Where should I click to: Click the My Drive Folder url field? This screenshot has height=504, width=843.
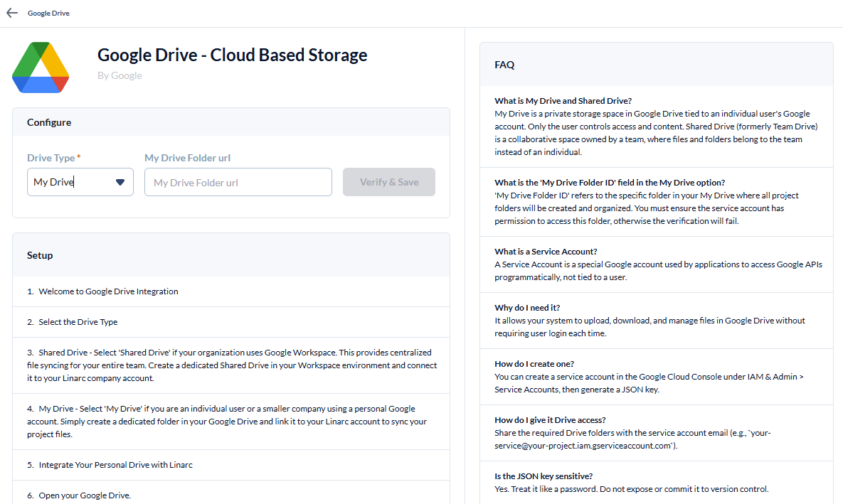pos(238,182)
